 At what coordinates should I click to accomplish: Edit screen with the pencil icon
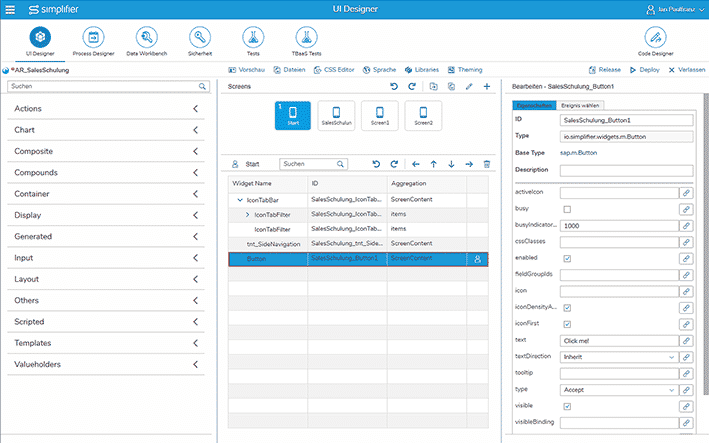coord(469,86)
